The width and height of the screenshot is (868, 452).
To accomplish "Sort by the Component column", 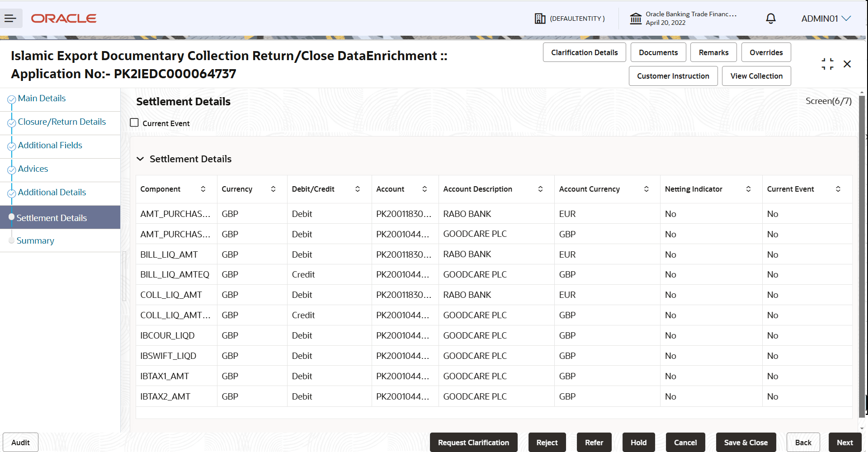I will pos(203,189).
